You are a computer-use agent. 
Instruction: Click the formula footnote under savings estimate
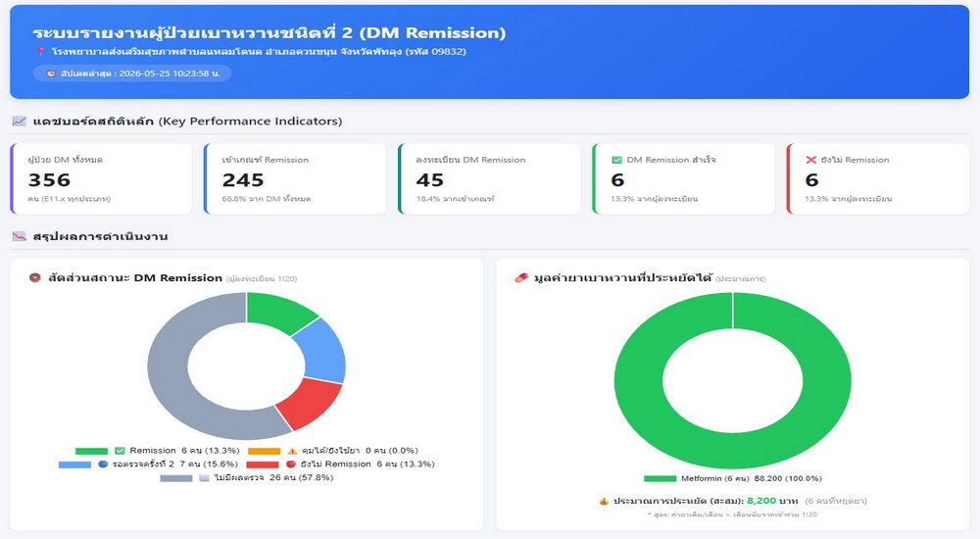(732, 514)
